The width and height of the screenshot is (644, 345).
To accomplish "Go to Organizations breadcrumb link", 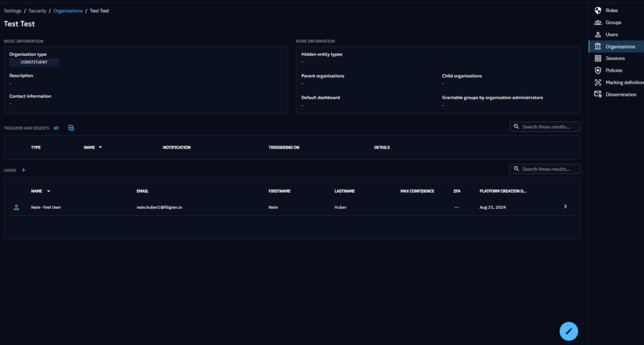I will point(67,11).
